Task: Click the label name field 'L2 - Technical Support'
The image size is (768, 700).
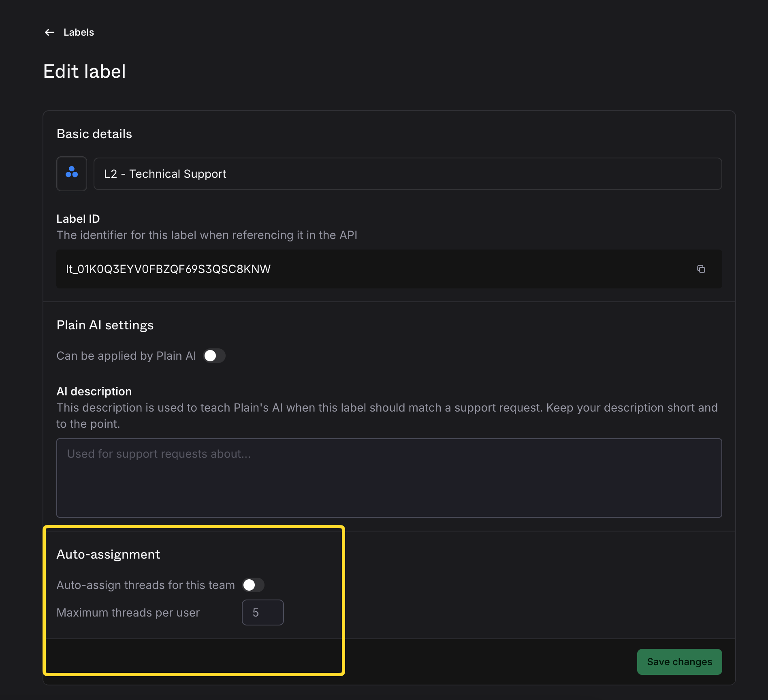Action: coord(407,174)
